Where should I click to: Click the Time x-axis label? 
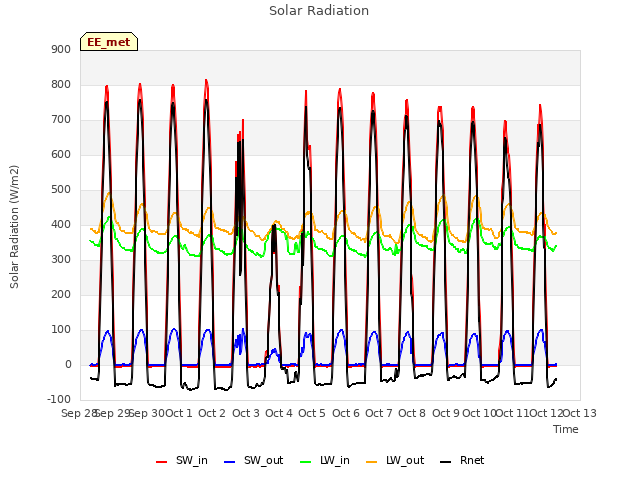[566, 429]
